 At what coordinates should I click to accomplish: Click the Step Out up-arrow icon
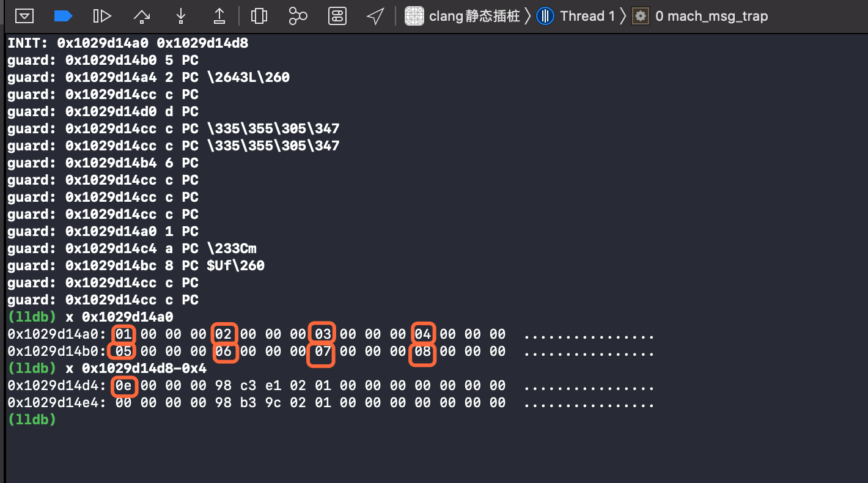coord(219,16)
